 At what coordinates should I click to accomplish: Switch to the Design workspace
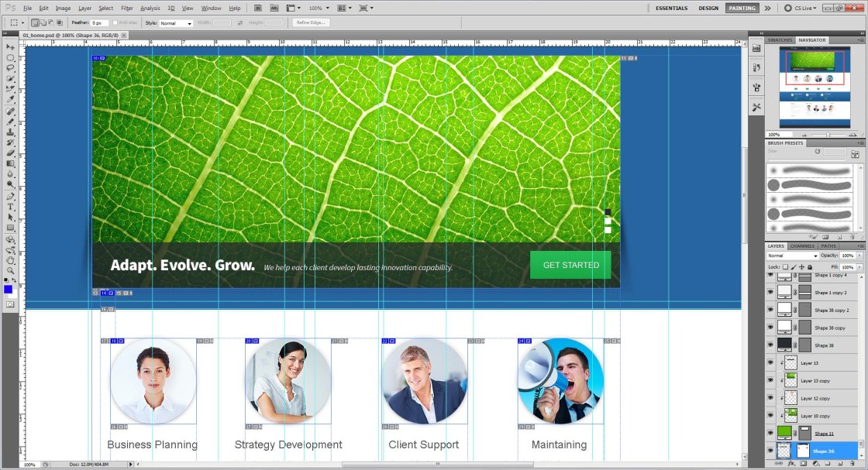coord(708,8)
